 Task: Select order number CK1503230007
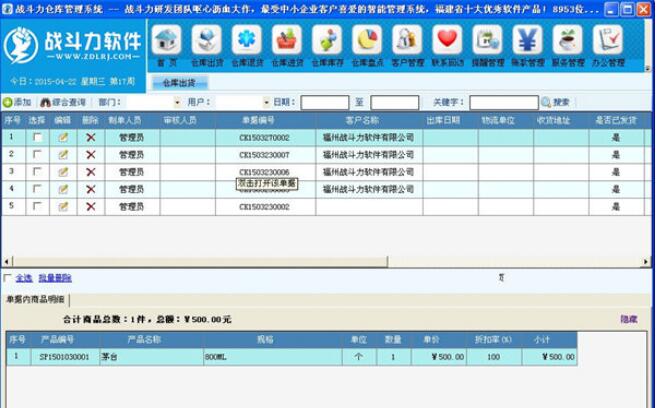(264, 155)
